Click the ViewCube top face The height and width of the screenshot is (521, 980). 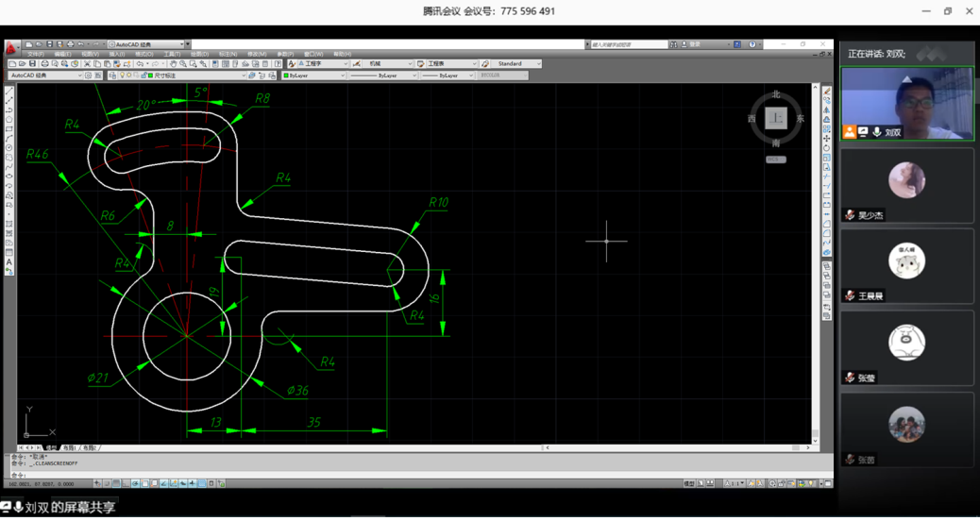click(x=775, y=119)
